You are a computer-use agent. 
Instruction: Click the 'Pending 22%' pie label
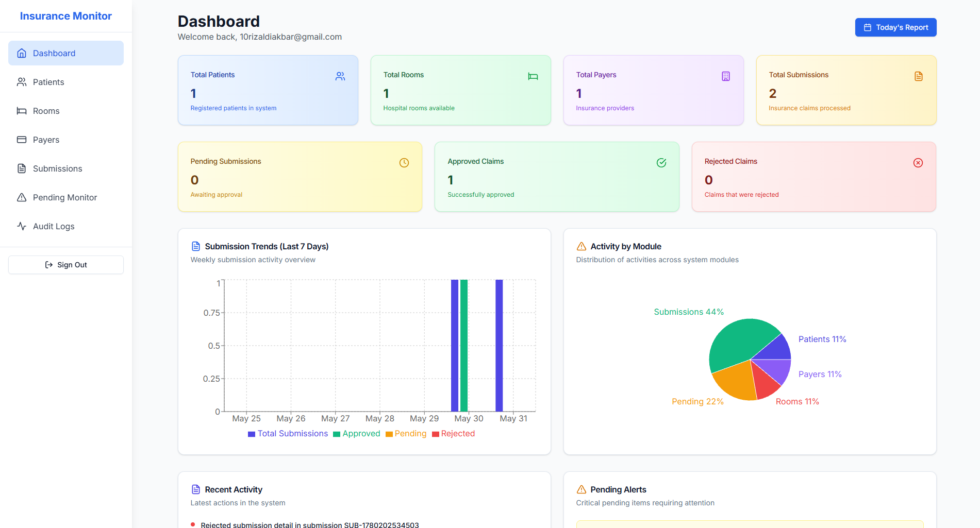point(697,402)
